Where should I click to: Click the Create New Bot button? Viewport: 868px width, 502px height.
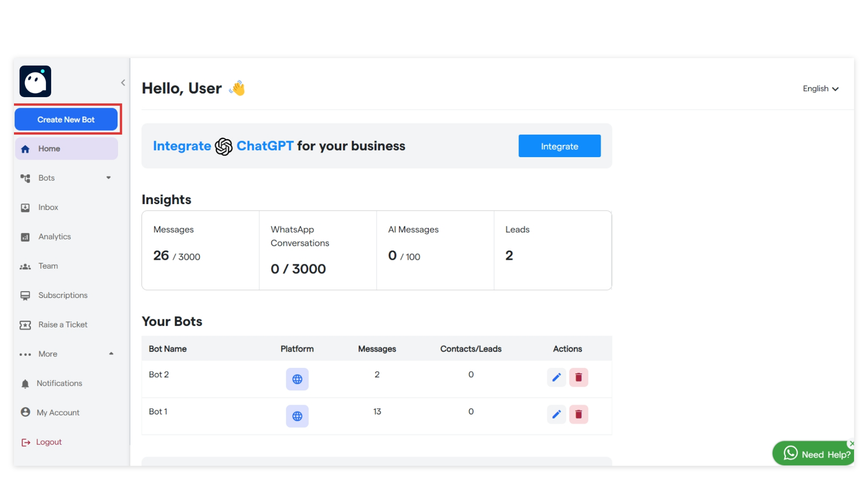pos(66,119)
